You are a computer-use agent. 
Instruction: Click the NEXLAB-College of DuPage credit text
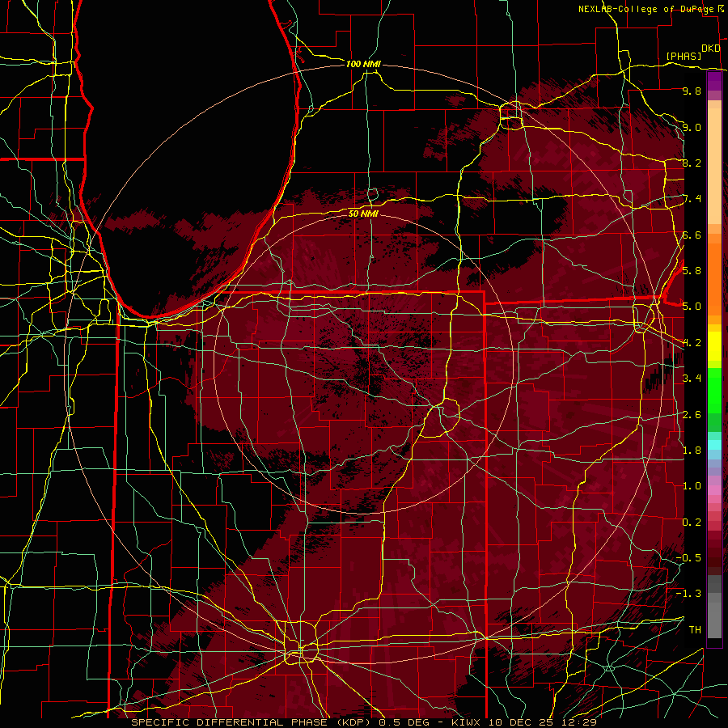click(646, 9)
